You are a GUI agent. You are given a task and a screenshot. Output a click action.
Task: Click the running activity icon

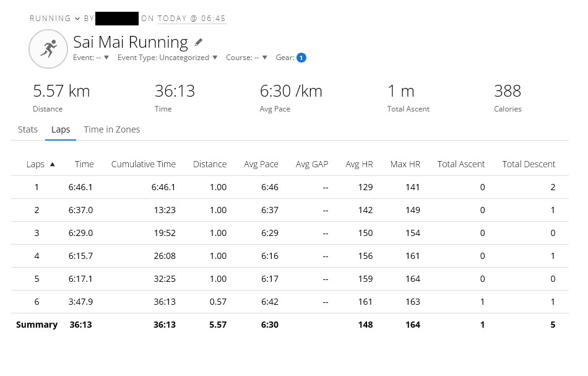(48, 49)
